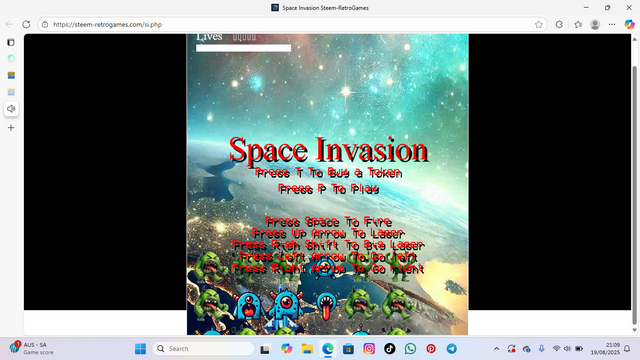Click the Lives label in game

click(209, 37)
